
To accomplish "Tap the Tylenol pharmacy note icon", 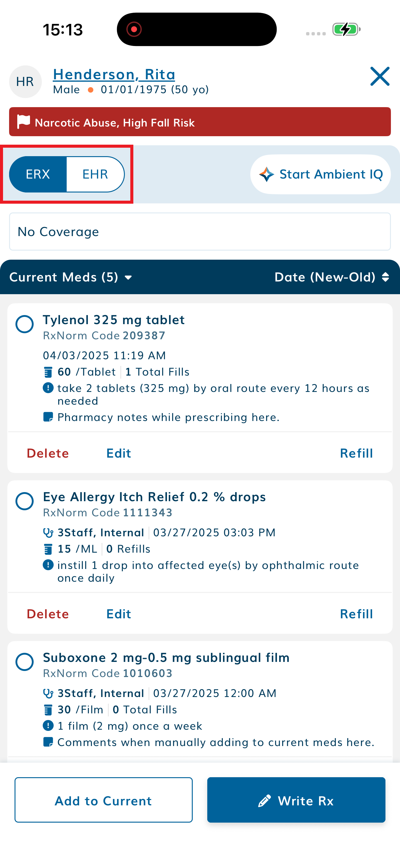I will (48, 417).
